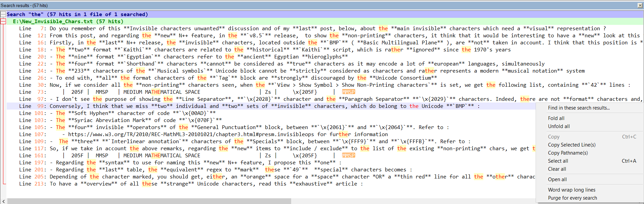Close the Search results panel
Screen dimensions: 644x204
pos(640,5)
